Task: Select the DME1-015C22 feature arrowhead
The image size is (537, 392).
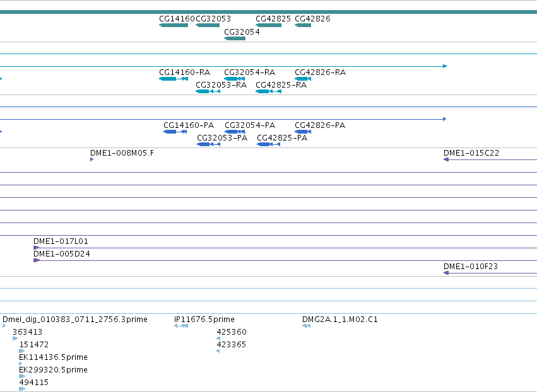Action: (446, 159)
